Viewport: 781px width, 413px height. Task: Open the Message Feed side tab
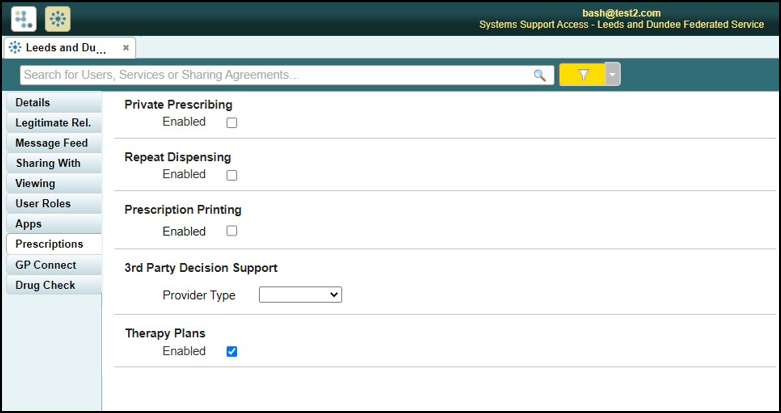point(52,143)
